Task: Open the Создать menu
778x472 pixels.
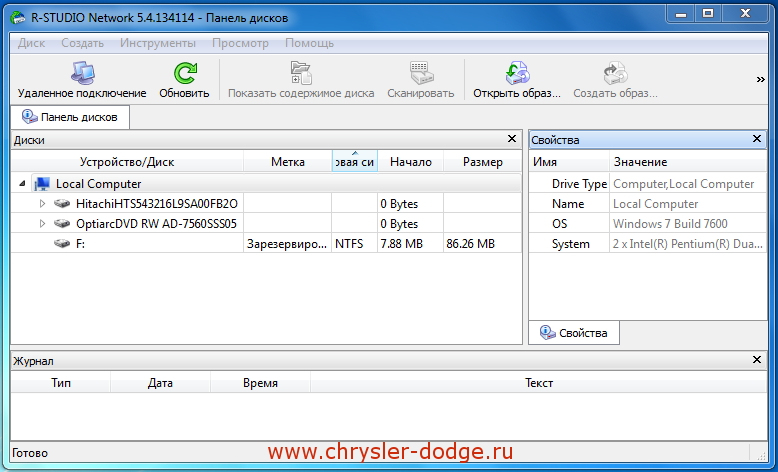Action: tap(82, 43)
